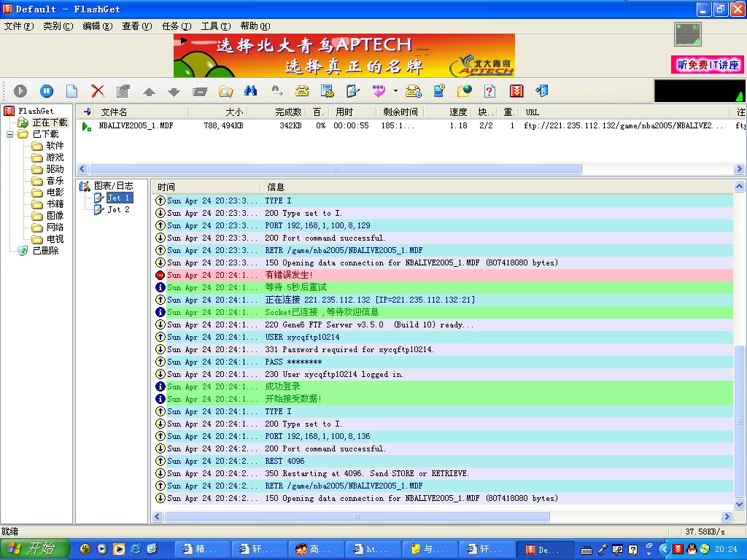Move the job up with the up arrow icon
The width and height of the screenshot is (747, 560).
[x=149, y=92]
